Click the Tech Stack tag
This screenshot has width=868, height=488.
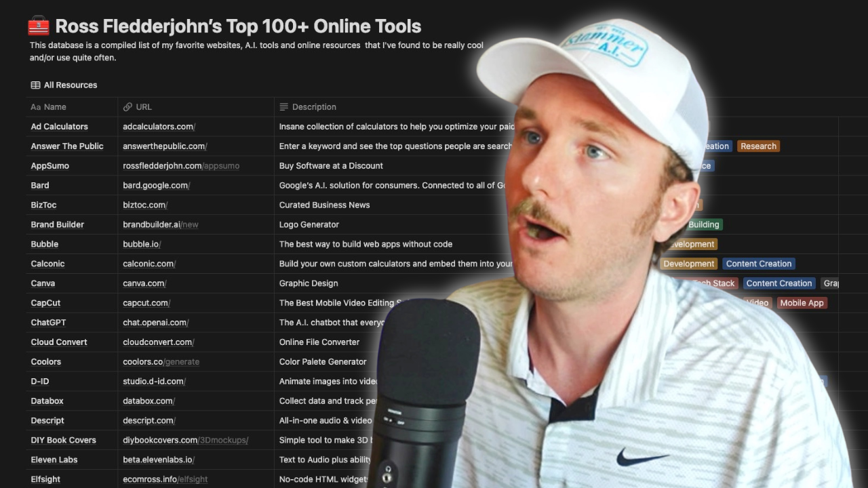tap(714, 283)
